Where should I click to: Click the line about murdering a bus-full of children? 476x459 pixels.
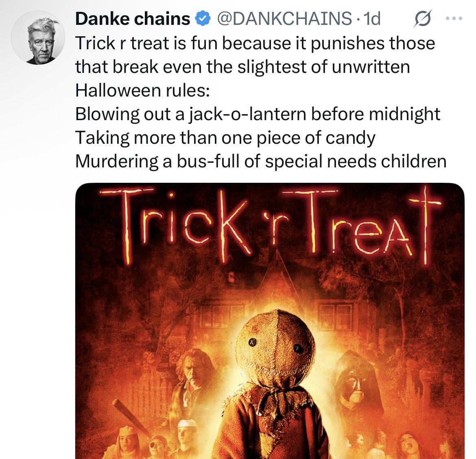click(x=260, y=161)
